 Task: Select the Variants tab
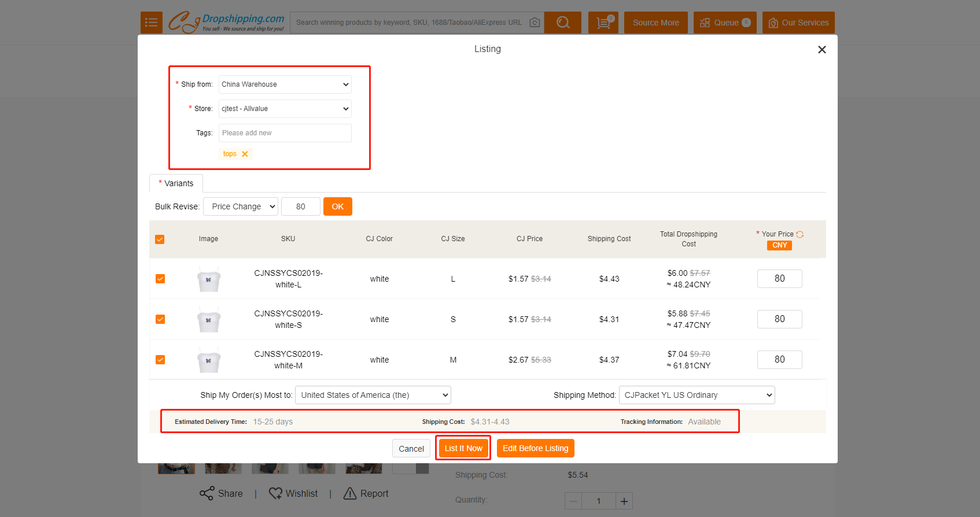point(176,183)
